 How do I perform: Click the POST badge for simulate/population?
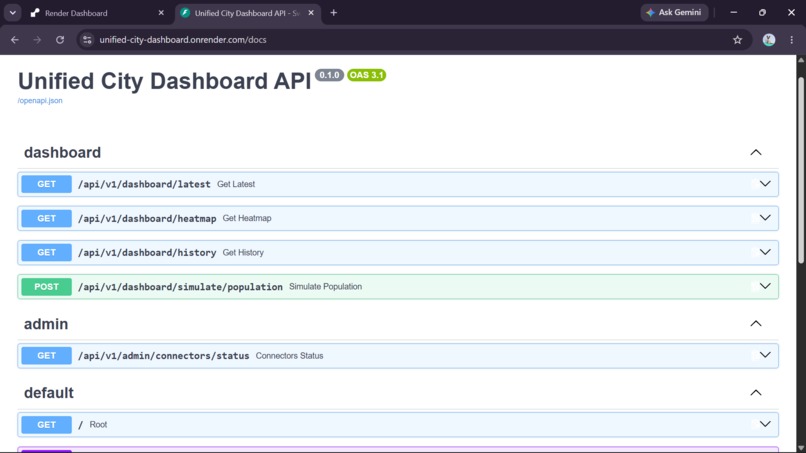click(46, 286)
